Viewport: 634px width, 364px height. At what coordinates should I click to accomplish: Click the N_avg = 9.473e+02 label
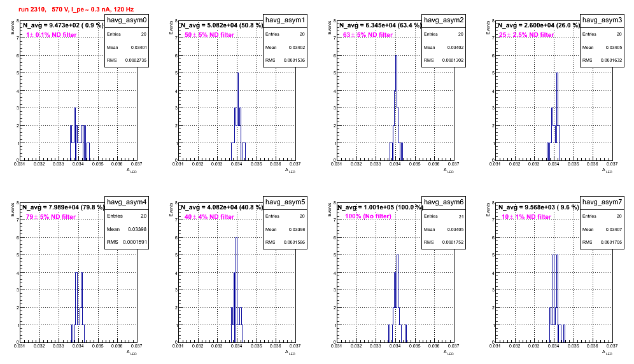click(62, 25)
